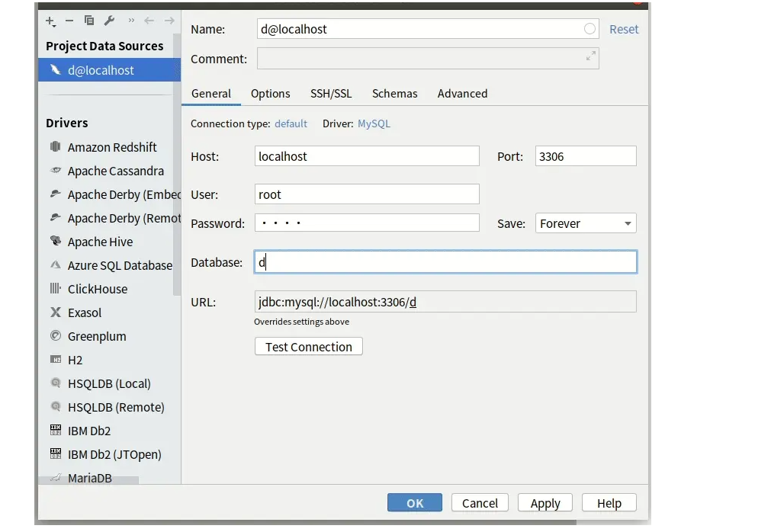The width and height of the screenshot is (771, 532).
Task: Click the forward arrow in the toolbar
Action: tap(169, 21)
